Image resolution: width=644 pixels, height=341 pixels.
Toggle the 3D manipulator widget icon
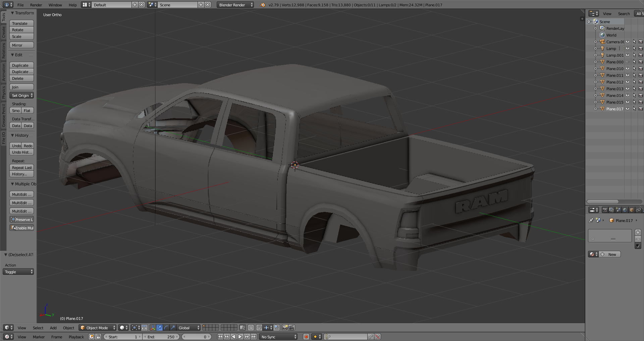[x=153, y=328]
